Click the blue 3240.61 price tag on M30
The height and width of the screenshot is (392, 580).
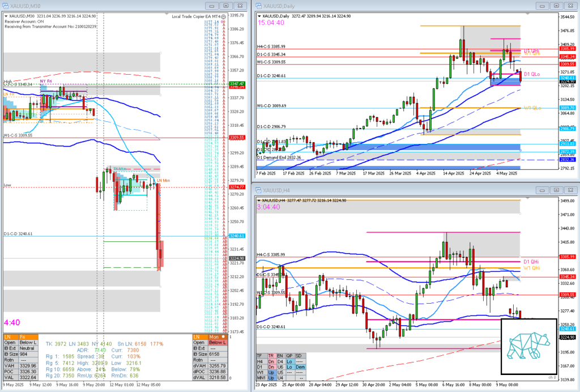point(237,236)
